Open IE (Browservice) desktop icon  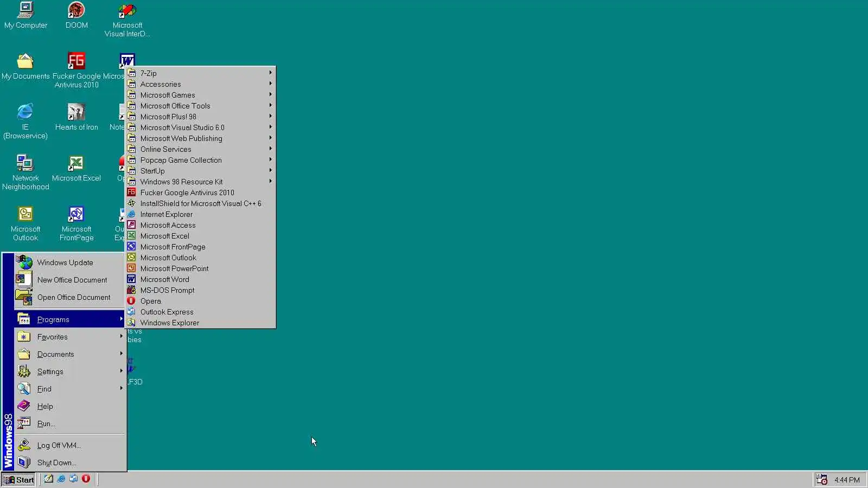(25, 121)
